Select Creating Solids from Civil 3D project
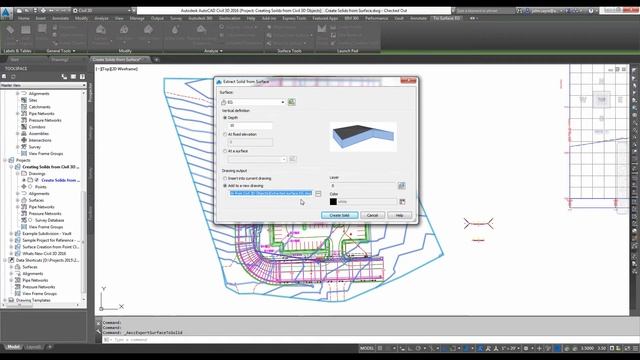Screen dimensions: 640x360 coord(51,167)
